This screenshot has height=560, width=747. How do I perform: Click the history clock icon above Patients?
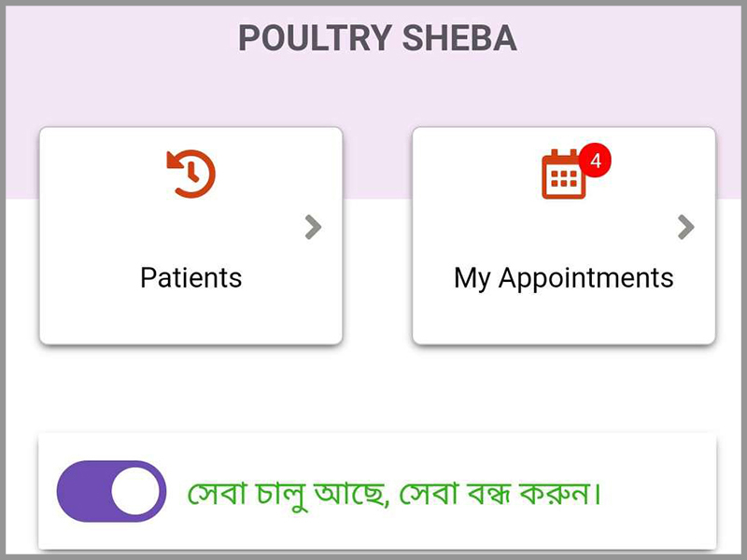tap(191, 175)
